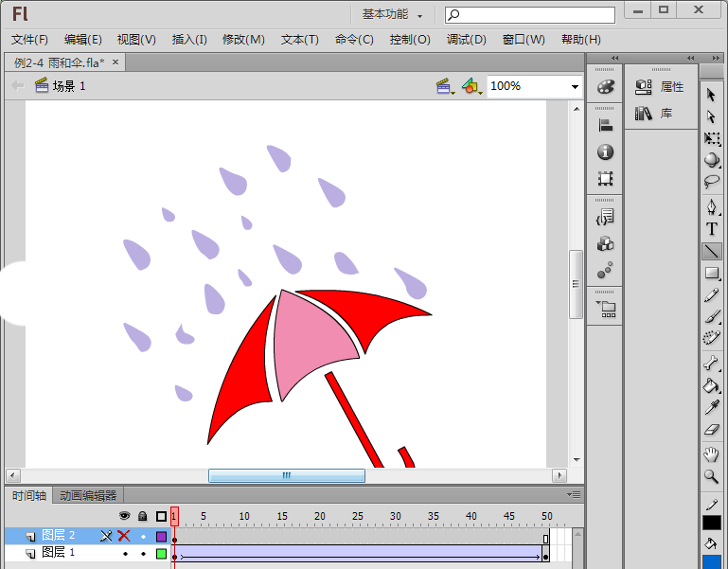Toggle purple outline square of 图层 2
The width and height of the screenshot is (728, 569).
click(x=161, y=537)
